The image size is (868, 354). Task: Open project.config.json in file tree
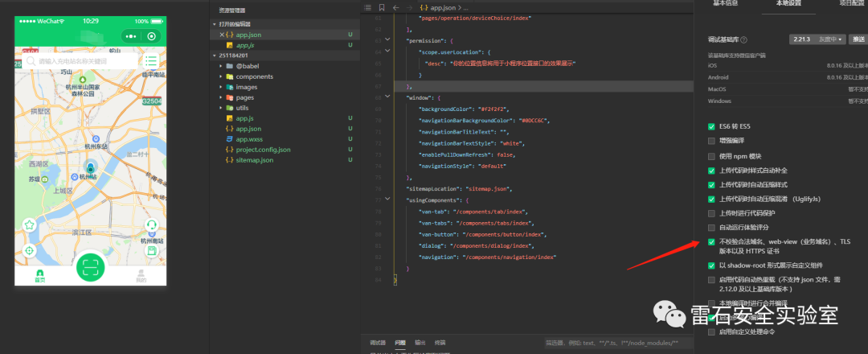(263, 150)
